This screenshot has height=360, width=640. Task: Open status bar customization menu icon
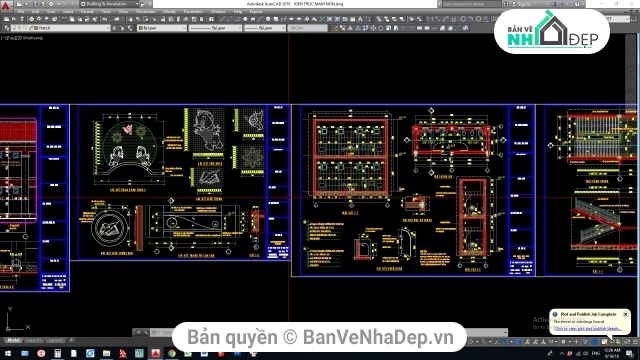pyautogui.click(x=635, y=342)
